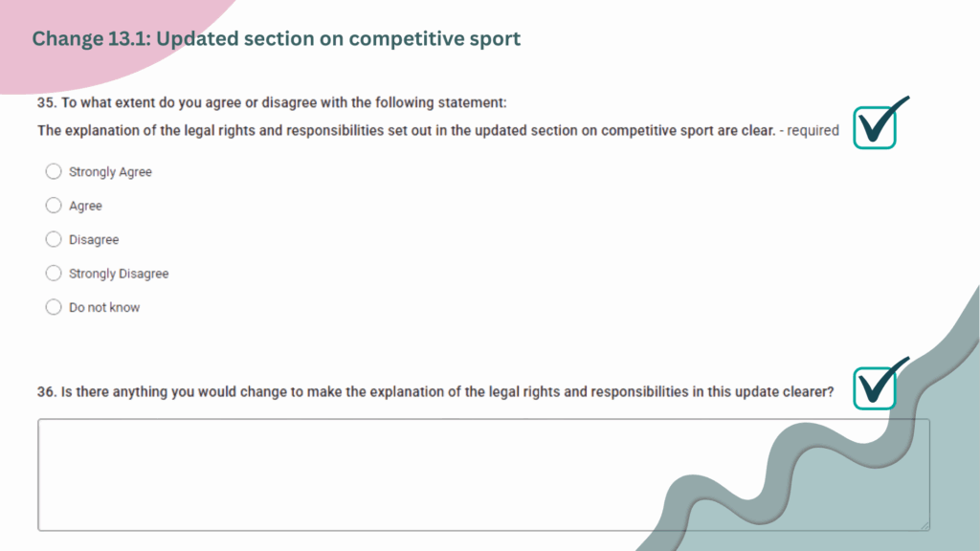Click the statement about competitive sport clarity
The width and height of the screenshot is (980, 551).
tap(406, 130)
